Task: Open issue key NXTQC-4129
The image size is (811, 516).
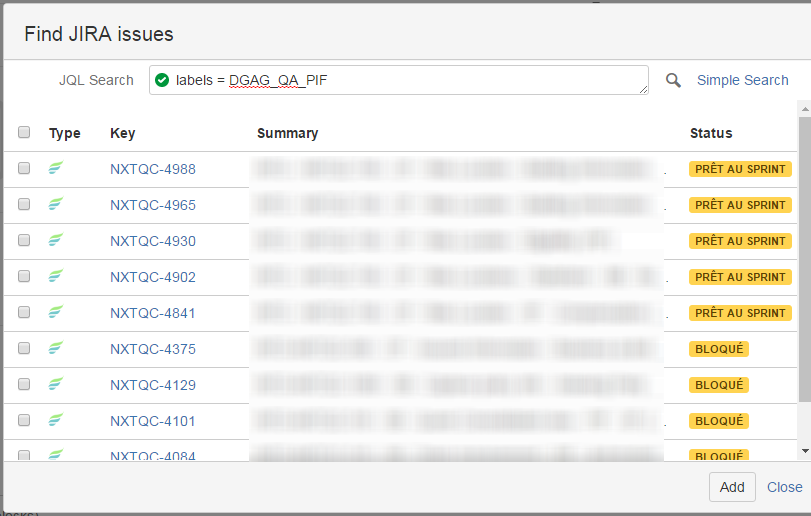Action: (153, 385)
